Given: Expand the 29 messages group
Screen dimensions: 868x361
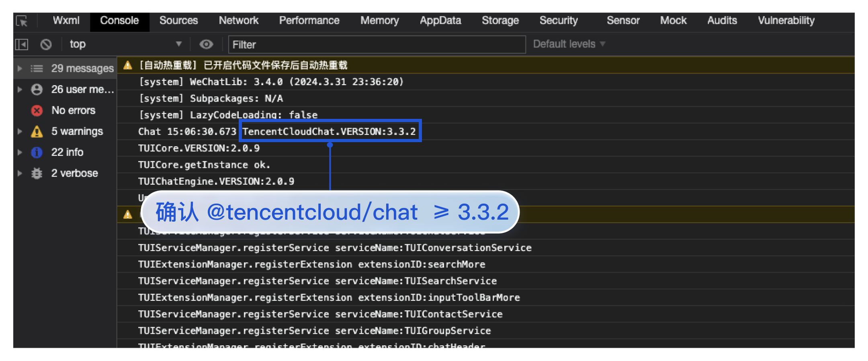Looking at the screenshot, I should (x=20, y=69).
